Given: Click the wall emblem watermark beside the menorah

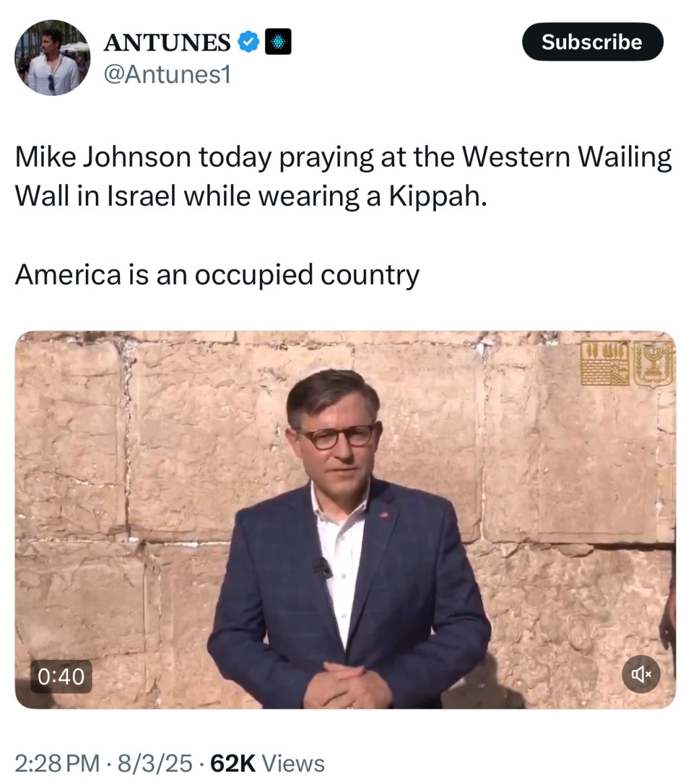Looking at the screenshot, I should pyautogui.click(x=605, y=364).
